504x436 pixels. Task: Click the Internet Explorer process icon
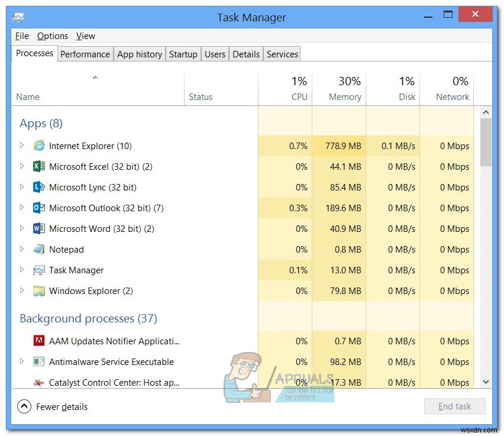point(38,146)
